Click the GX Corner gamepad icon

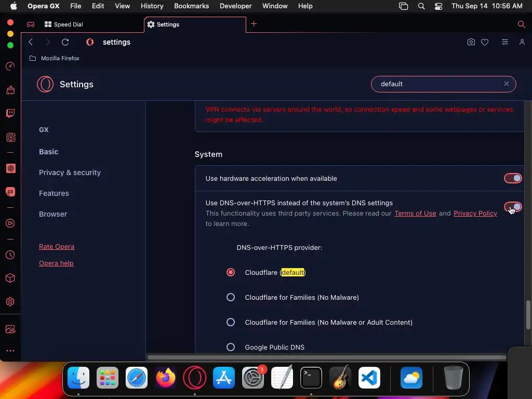(x=31, y=24)
